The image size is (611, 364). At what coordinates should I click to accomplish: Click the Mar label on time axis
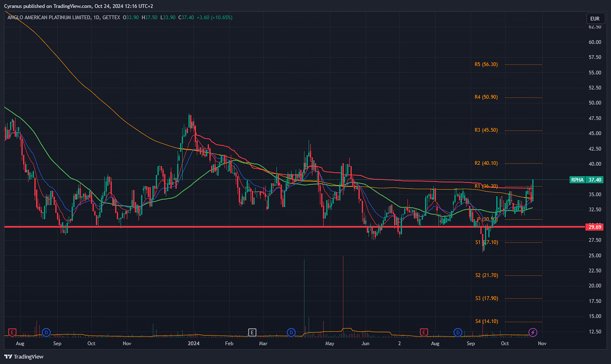tap(263, 343)
